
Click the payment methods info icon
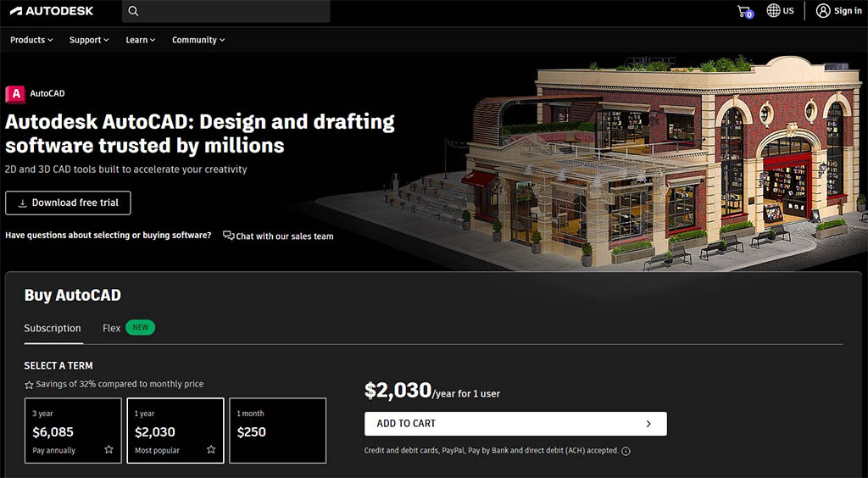[x=626, y=451]
